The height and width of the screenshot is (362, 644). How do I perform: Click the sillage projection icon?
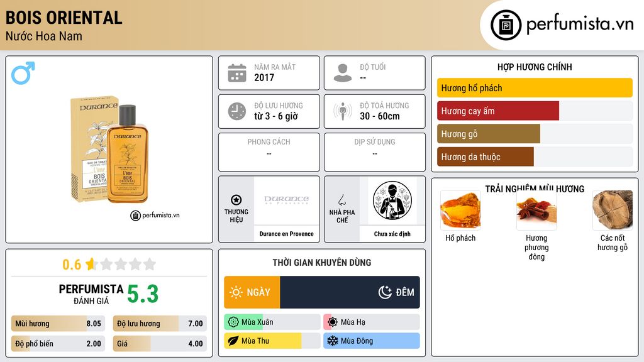pos(343,111)
